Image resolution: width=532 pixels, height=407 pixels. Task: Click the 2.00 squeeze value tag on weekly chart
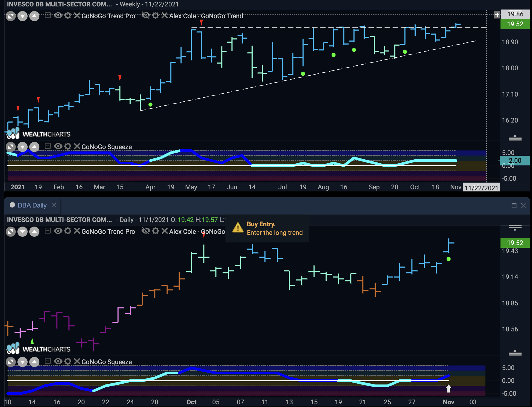pyautogui.click(x=515, y=161)
